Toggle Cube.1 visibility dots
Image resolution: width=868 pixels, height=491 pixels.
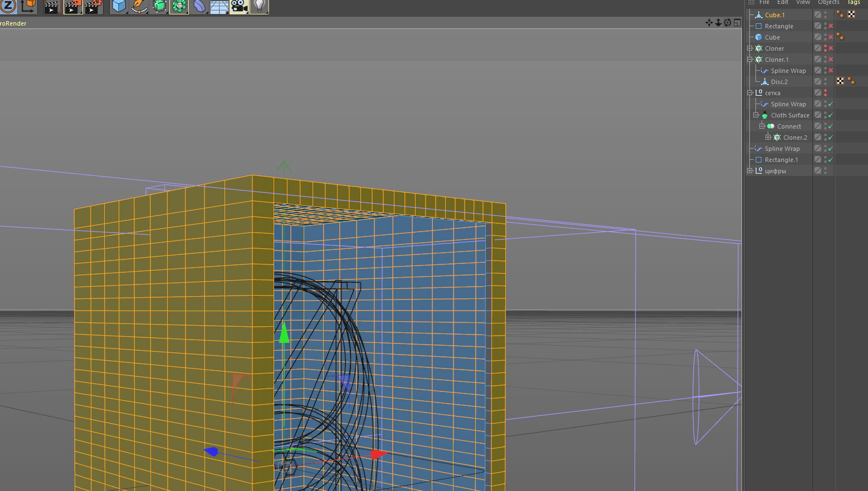click(x=825, y=15)
